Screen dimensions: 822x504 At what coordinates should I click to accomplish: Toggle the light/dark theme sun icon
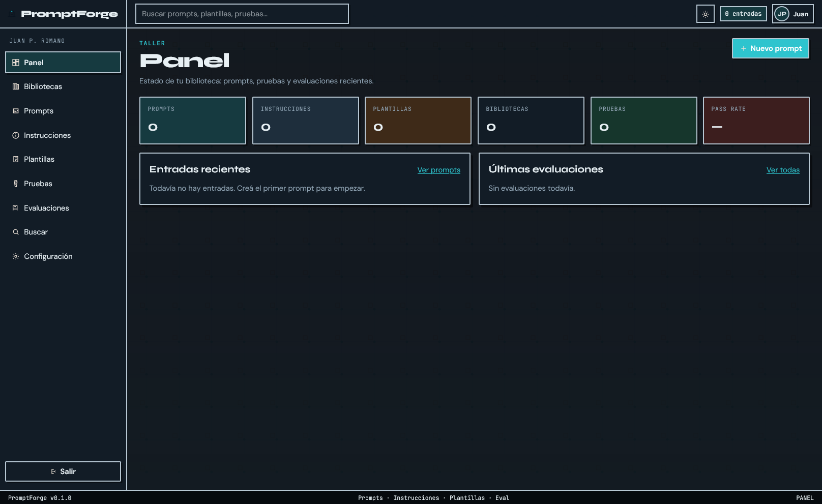705,14
